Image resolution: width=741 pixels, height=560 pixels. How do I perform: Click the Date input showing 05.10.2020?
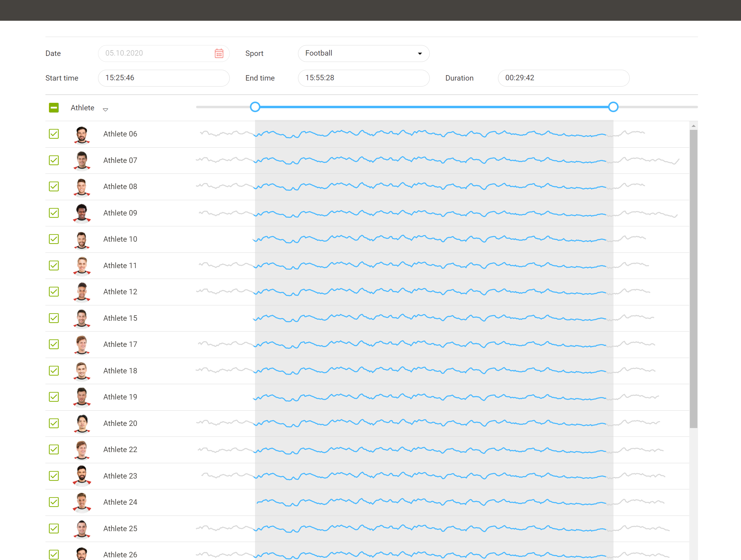(164, 53)
